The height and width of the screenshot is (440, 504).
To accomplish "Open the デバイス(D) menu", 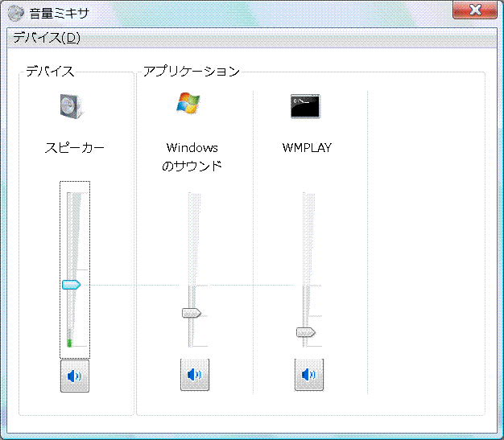I will pyautogui.click(x=47, y=38).
